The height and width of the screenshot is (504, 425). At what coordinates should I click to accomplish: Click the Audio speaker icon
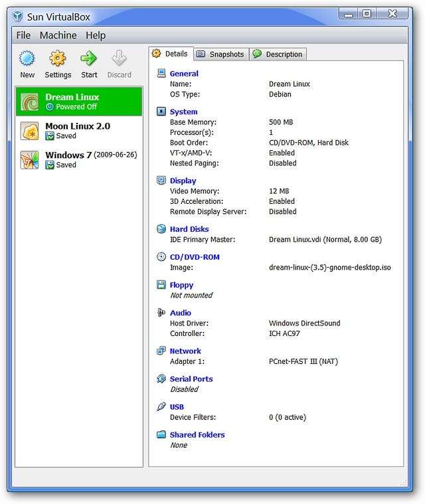(x=161, y=313)
